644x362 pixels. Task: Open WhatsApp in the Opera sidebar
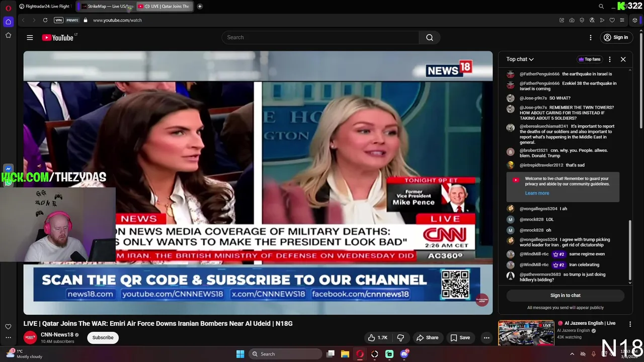8,183
